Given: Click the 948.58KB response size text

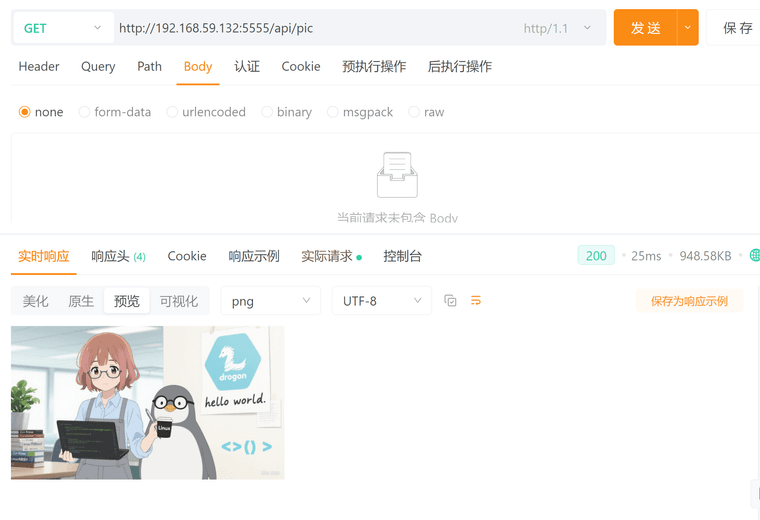Looking at the screenshot, I should [705, 256].
